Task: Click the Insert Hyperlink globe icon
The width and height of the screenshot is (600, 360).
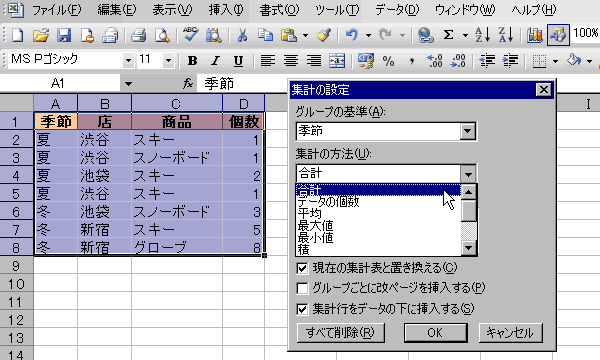Action: pos(426,35)
